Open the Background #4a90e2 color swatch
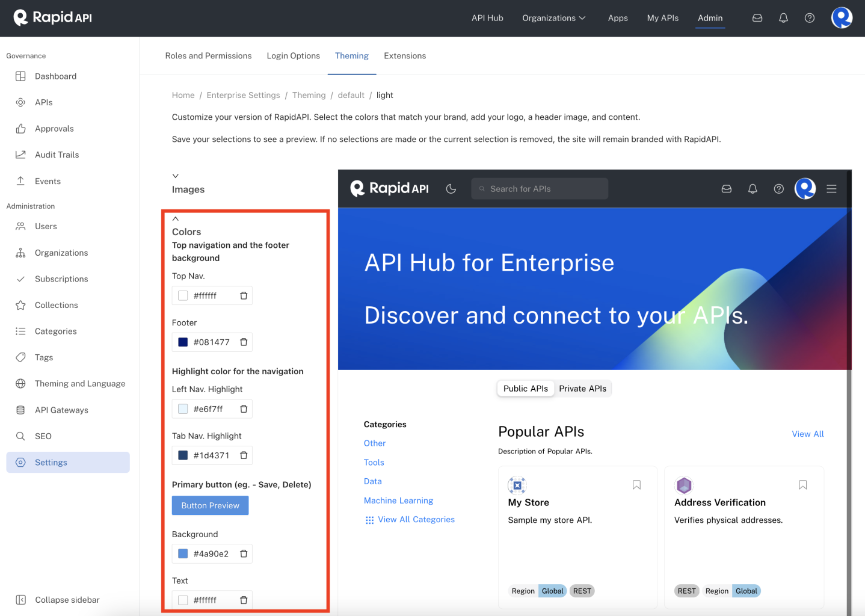This screenshot has height=616, width=865. pyautogui.click(x=183, y=554)
